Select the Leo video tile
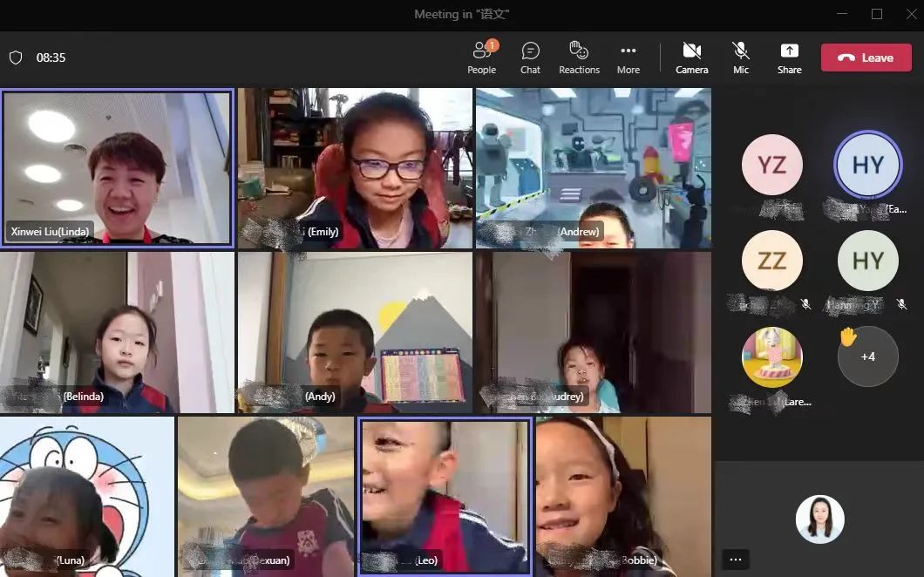 [x=445, y=497]
